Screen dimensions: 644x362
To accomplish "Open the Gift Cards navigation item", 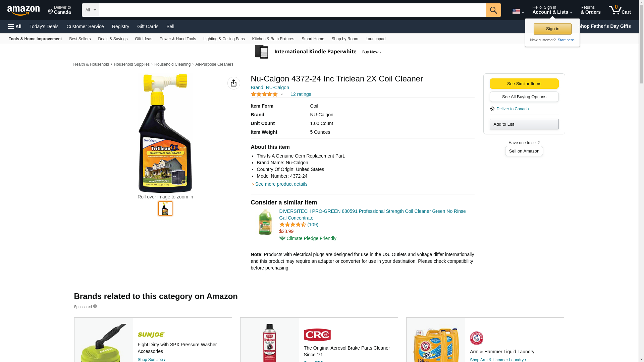I will (x=148, y=26).
